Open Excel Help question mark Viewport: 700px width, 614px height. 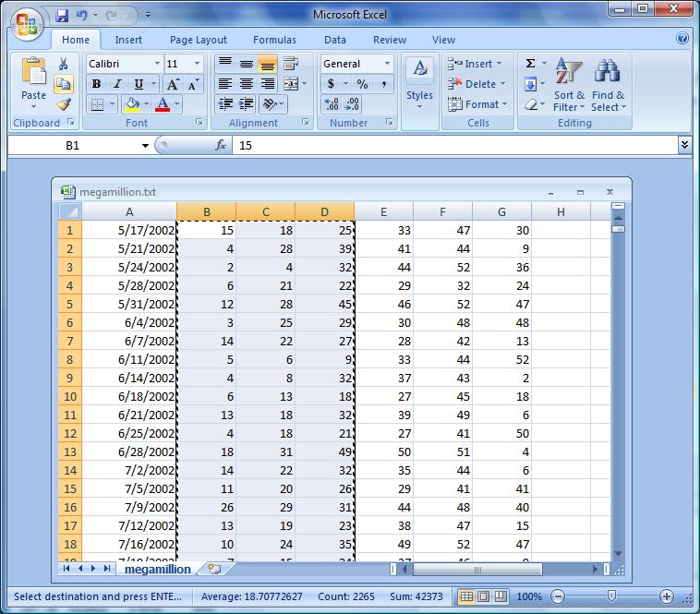coord(682,39)
